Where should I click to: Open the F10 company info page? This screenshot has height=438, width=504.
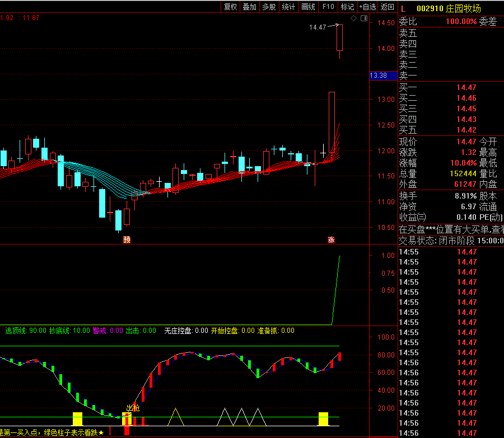pos(328,7)
